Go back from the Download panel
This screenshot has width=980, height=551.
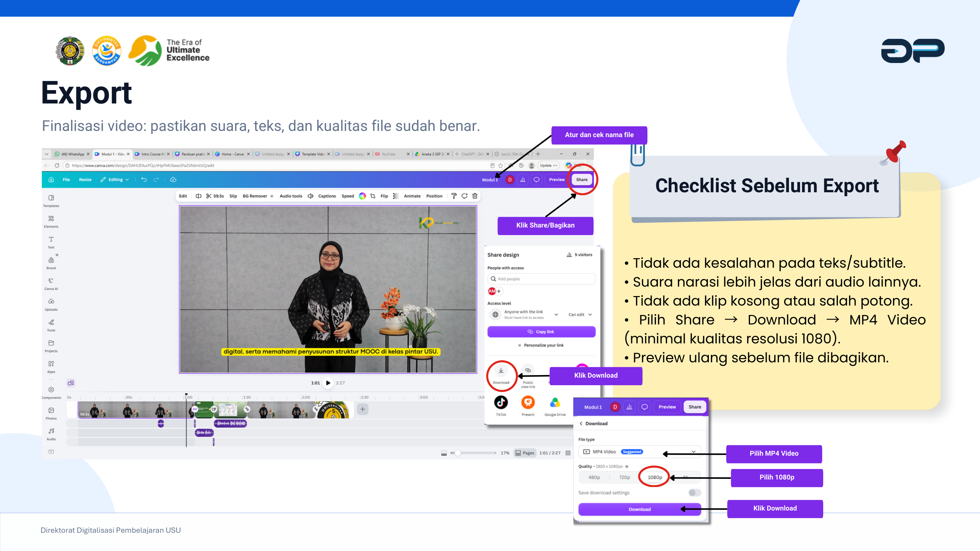[x=581, y=424]
